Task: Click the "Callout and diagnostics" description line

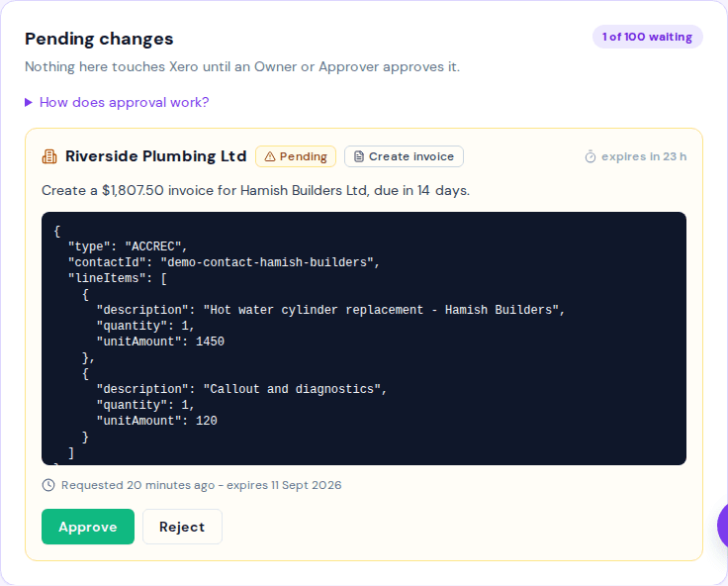Action: point(241,389)
